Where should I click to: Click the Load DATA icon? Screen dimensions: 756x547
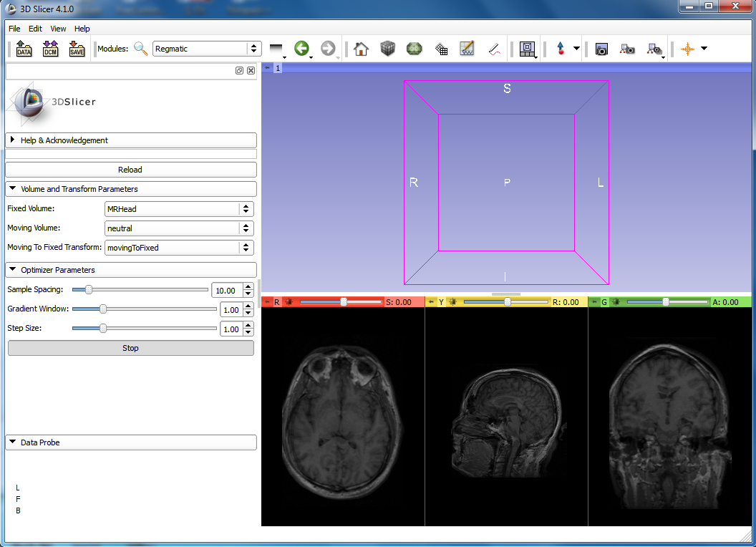tap(24, 49)
